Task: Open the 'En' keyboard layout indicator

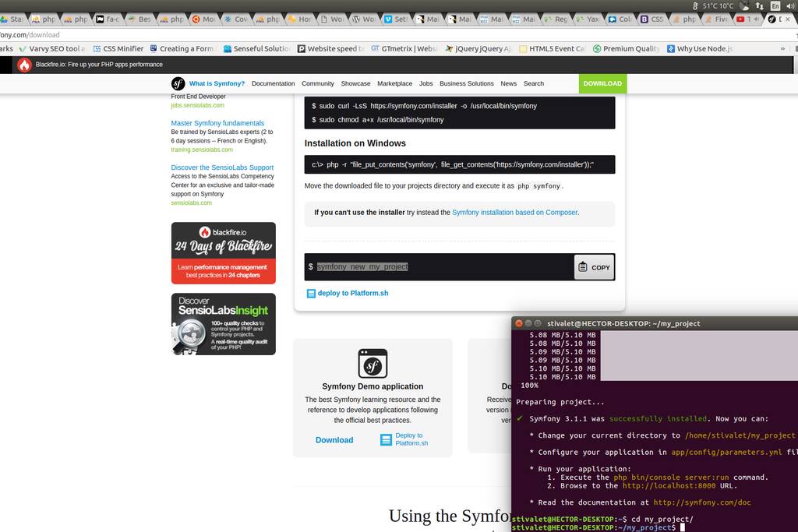Action: (x=775, y=5)
